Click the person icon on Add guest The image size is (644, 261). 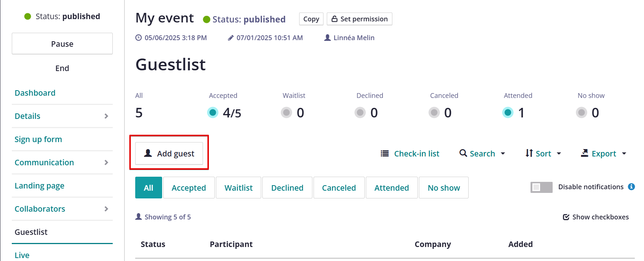pos(148,153)
